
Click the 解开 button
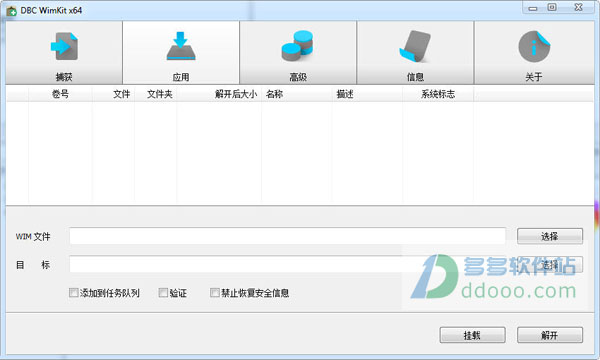pos(550,335)
